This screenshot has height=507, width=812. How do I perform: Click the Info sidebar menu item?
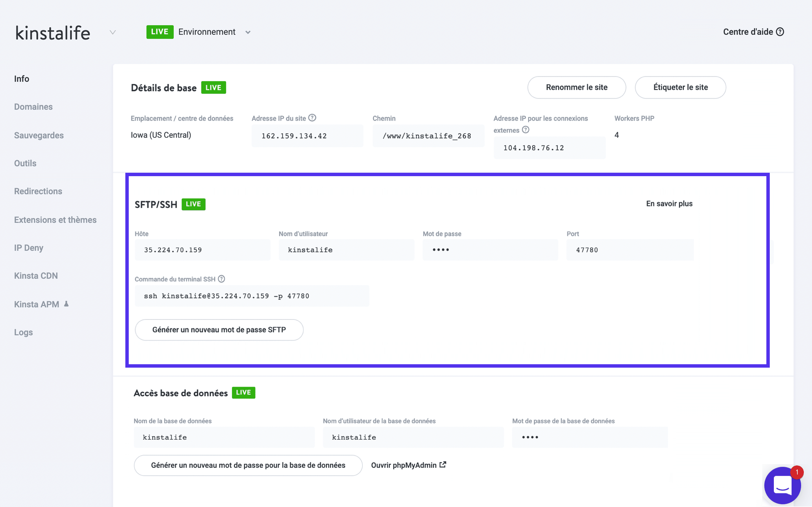pyautogui.click(x=21, y=78)
